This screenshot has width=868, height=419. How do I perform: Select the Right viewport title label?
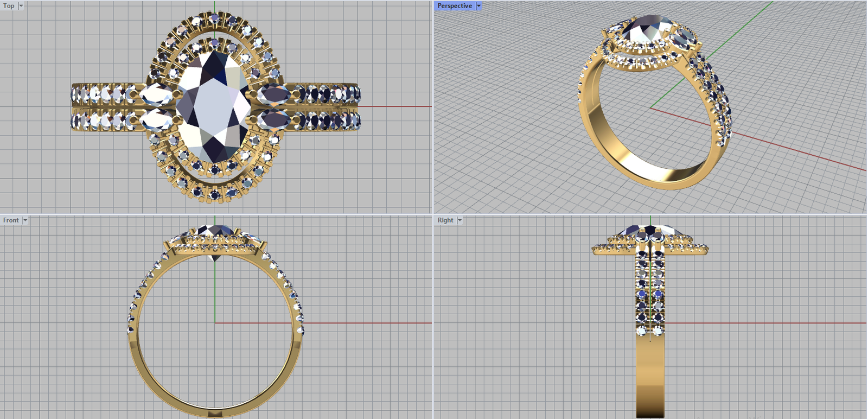(445, 220)
